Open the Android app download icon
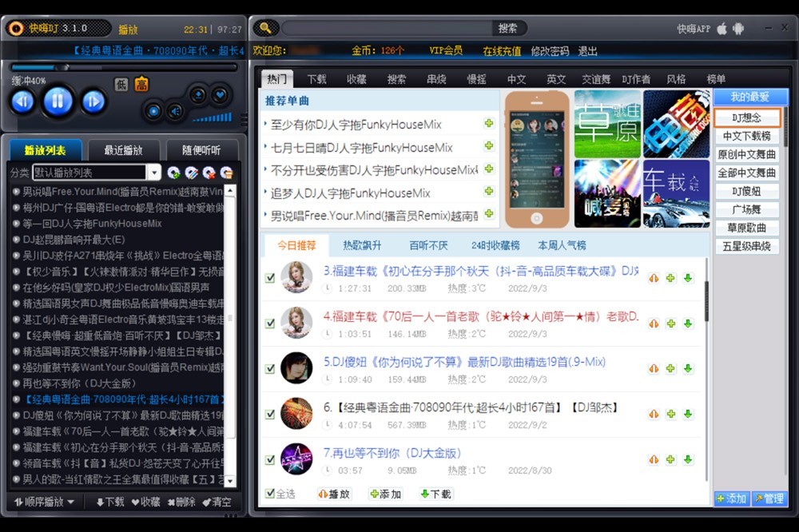799x532 pixels. [738, 29]
